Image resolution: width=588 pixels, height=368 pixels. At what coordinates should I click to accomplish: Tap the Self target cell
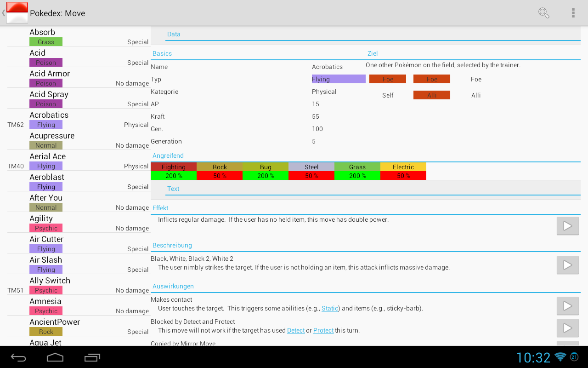coord(388,95)
